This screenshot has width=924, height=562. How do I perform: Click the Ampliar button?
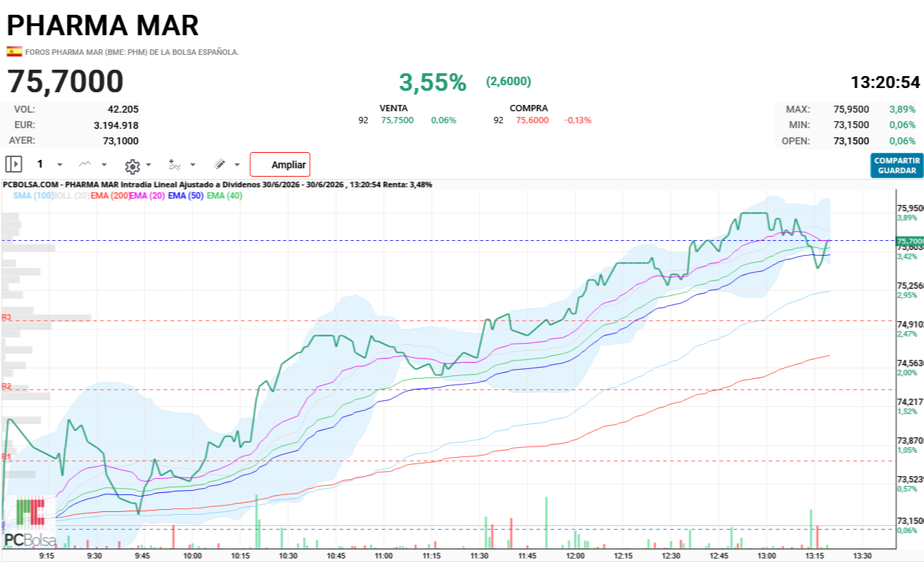coord(280,165)
